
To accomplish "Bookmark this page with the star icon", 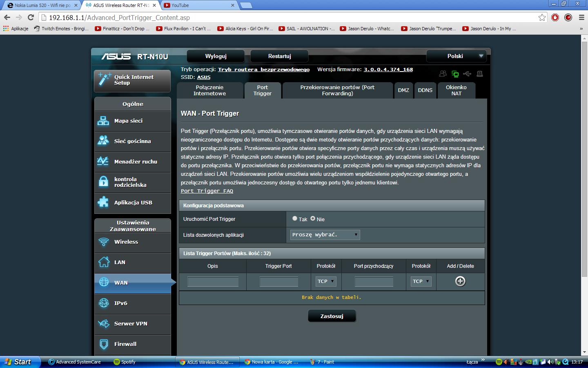I will (x=542, y=18).
